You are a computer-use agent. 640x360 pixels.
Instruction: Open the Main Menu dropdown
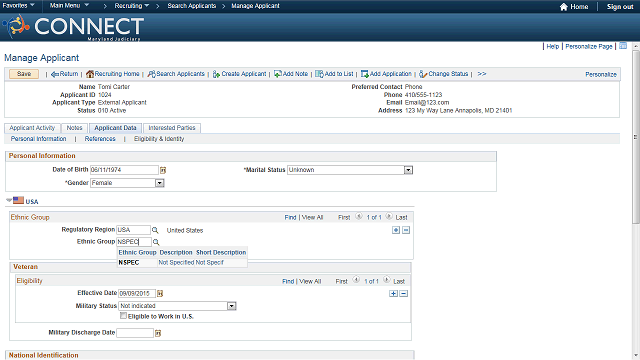point(69,6)
